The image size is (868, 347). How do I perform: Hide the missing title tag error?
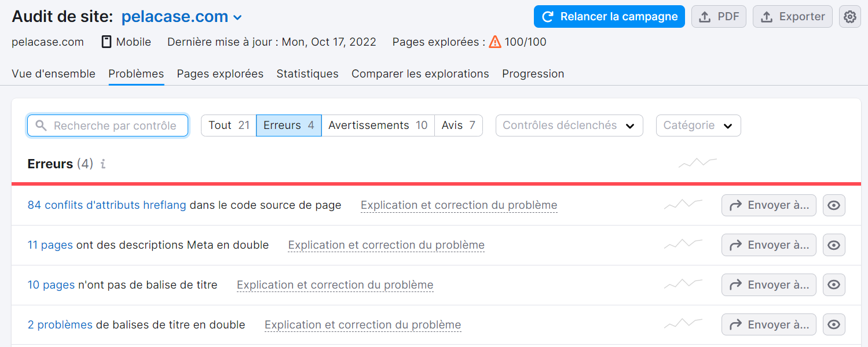coord(834,285)
